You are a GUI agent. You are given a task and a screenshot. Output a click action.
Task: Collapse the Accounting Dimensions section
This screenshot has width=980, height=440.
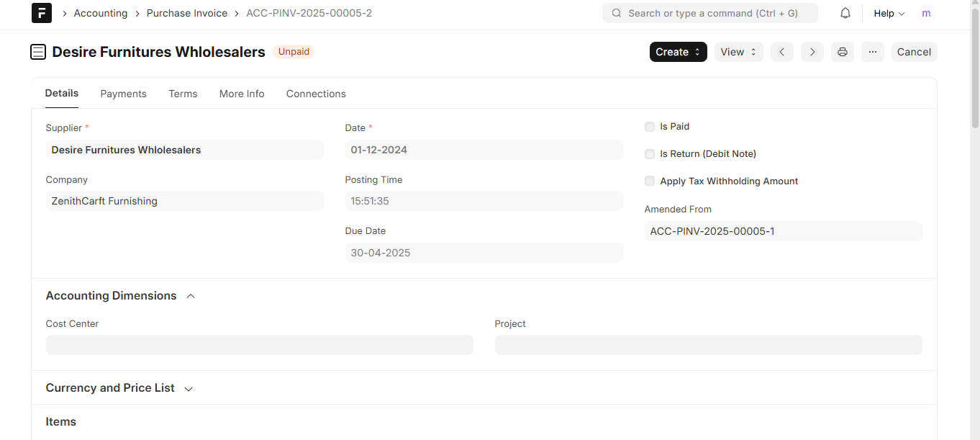point(191,296)
